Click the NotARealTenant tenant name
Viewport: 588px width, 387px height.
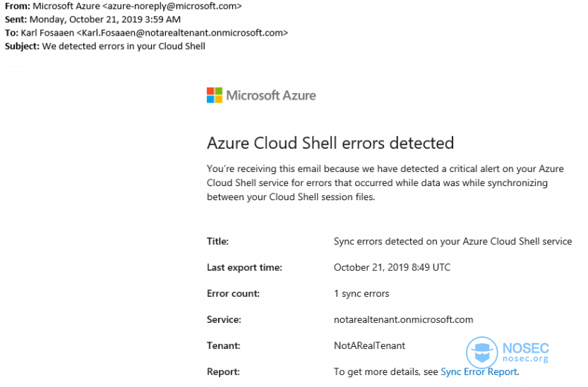click(369, 345)
